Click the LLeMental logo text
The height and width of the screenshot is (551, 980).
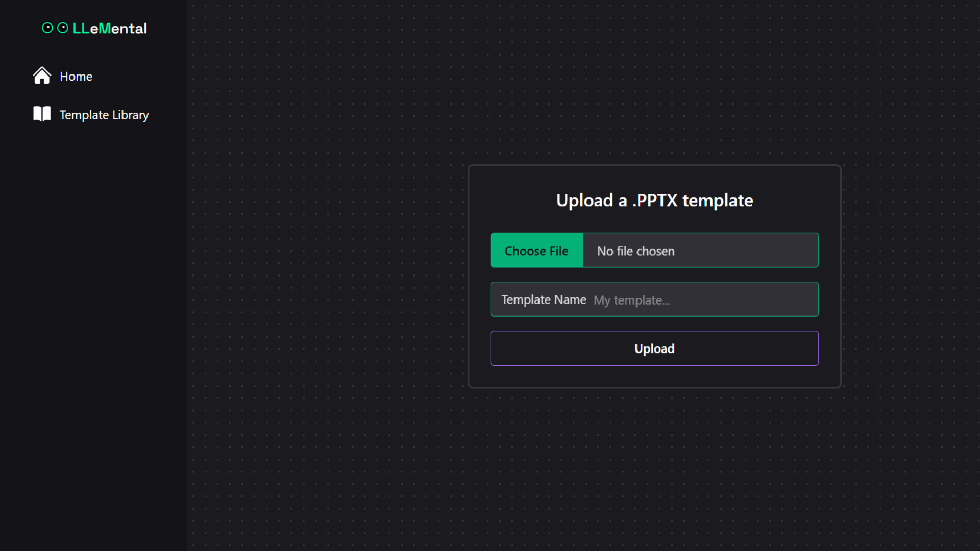(109, 29)
